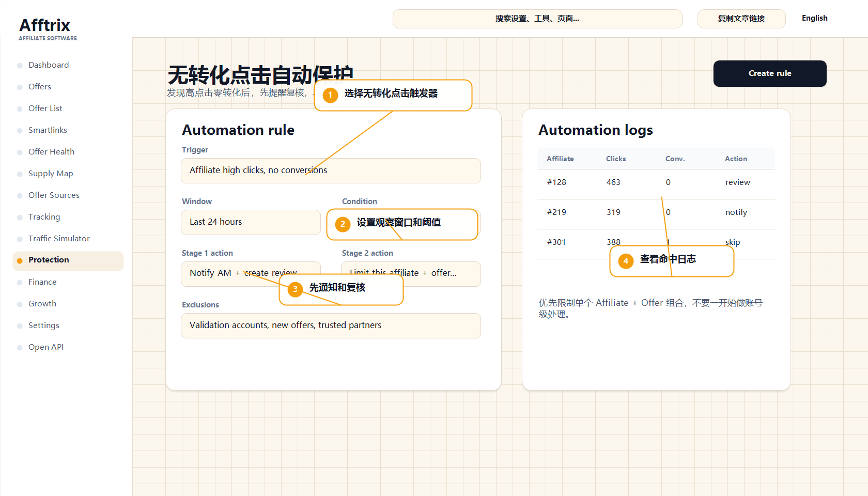Click the Conv. column header
This screenshot has height=496, width=868.
pos(675,159)
